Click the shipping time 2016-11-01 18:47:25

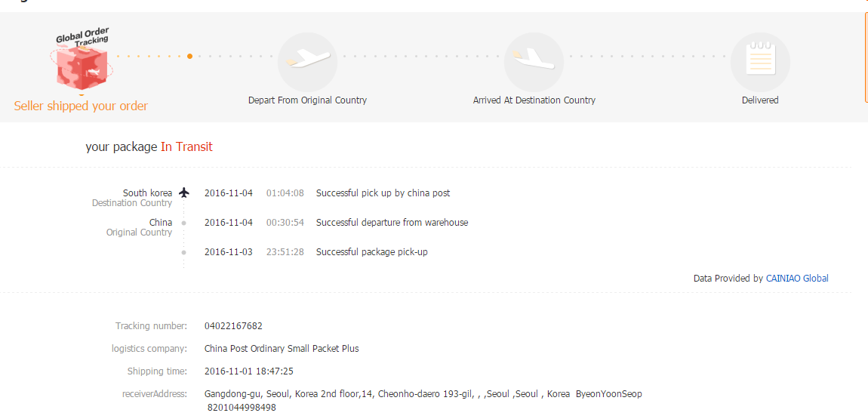tap(248, 371)
